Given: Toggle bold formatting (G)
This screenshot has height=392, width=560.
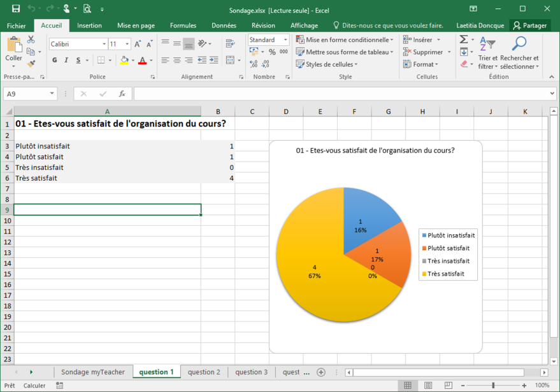Looking at the screenshot, I should [55, 60].
